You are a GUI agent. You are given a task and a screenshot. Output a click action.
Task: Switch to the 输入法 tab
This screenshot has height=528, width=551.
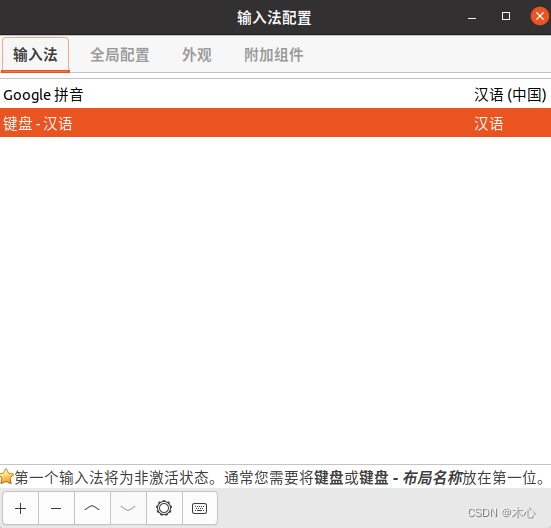click(x=35, y=55)
